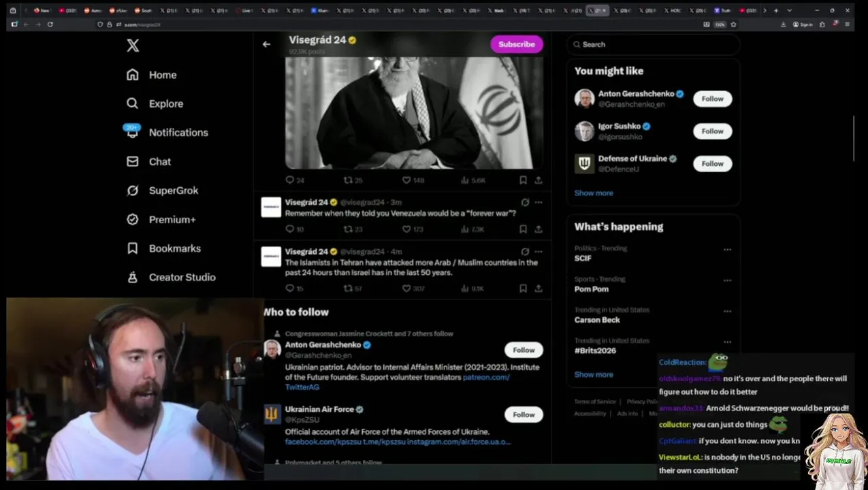This screenshot has width=868, height=490.
Task: Open more options for #Brits2026 trend
Action: point(727,342)
